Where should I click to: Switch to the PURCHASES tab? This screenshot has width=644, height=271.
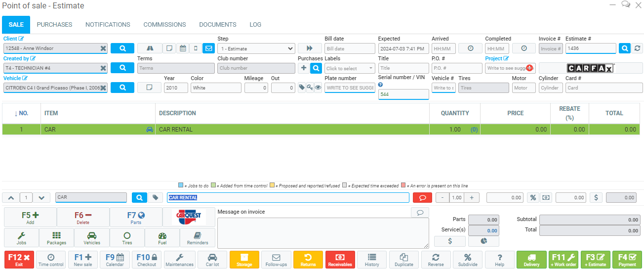(x=54, y=25)
